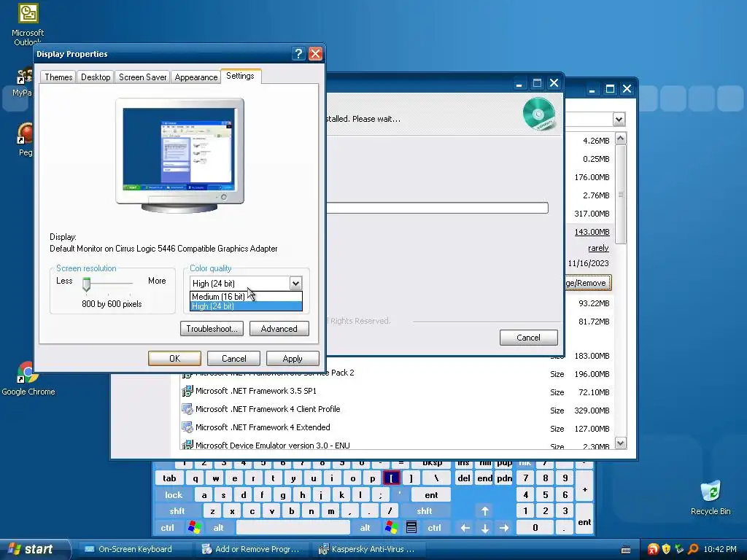The width and height of the screenshot is (747, 560).
Task: Tap the left arrow key on On-Screen Keyboard
Action: click(x=465, y=528)
